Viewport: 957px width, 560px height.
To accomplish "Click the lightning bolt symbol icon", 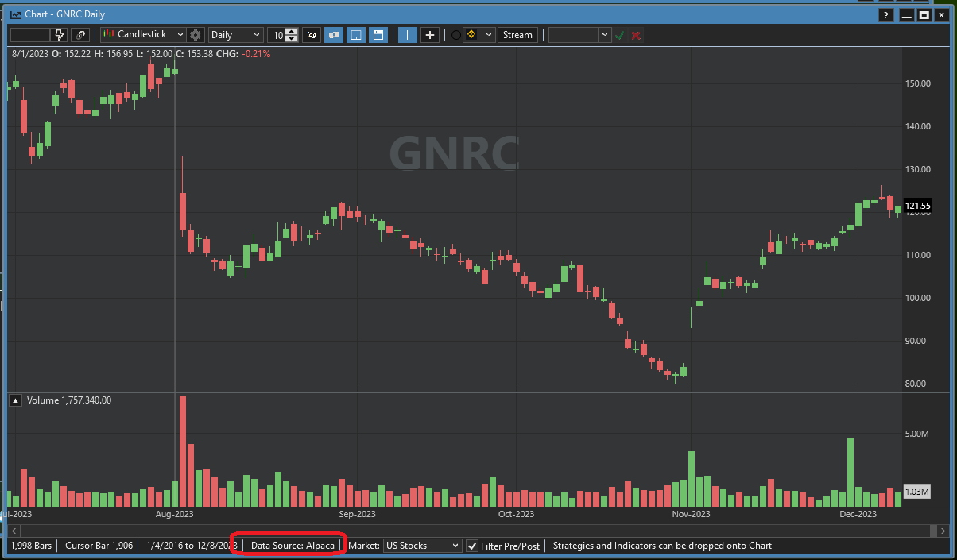I will [x=59, y=35].
